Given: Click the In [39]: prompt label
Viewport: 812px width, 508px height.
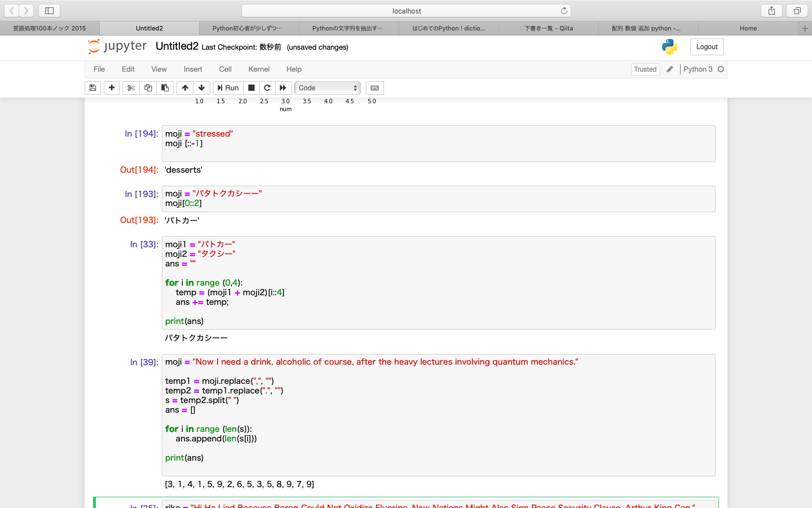Looking at the screenshot, I should pos(144,362).
